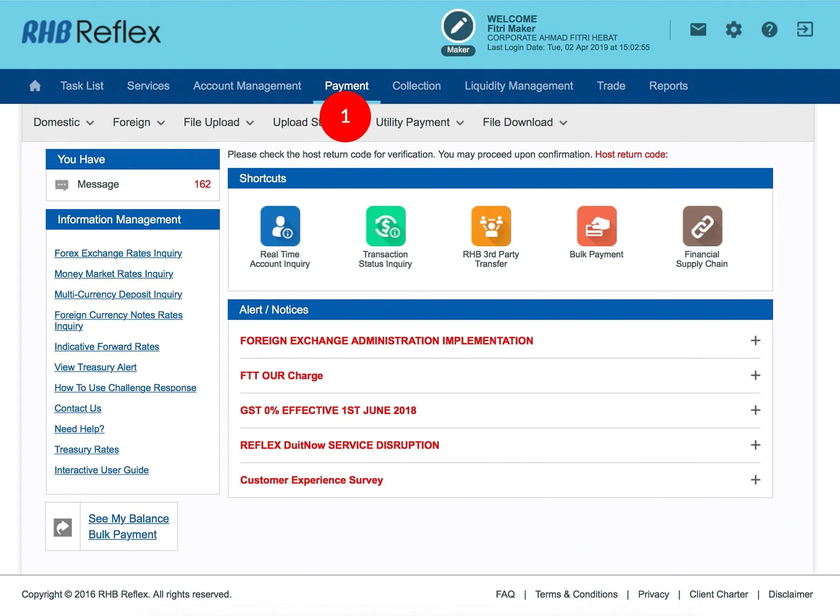Open the Financial Supply Chain icon
The image size is (840, 616).
click(x=702, y=226)
